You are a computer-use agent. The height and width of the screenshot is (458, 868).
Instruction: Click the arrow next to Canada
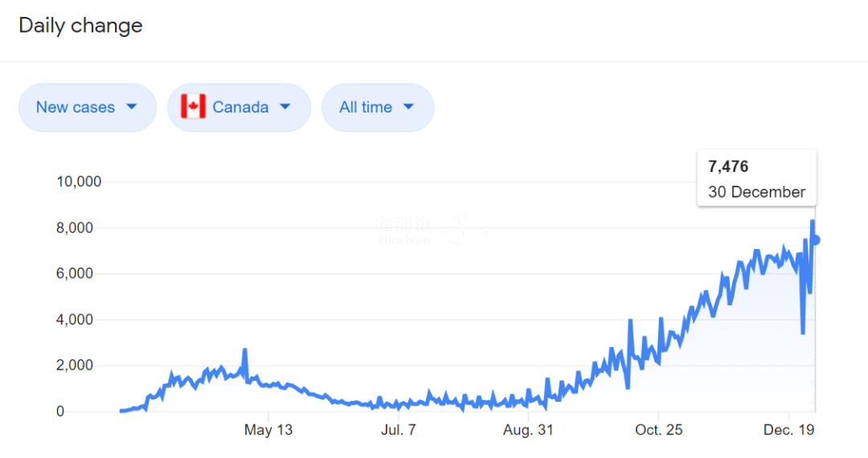(286, 107)
